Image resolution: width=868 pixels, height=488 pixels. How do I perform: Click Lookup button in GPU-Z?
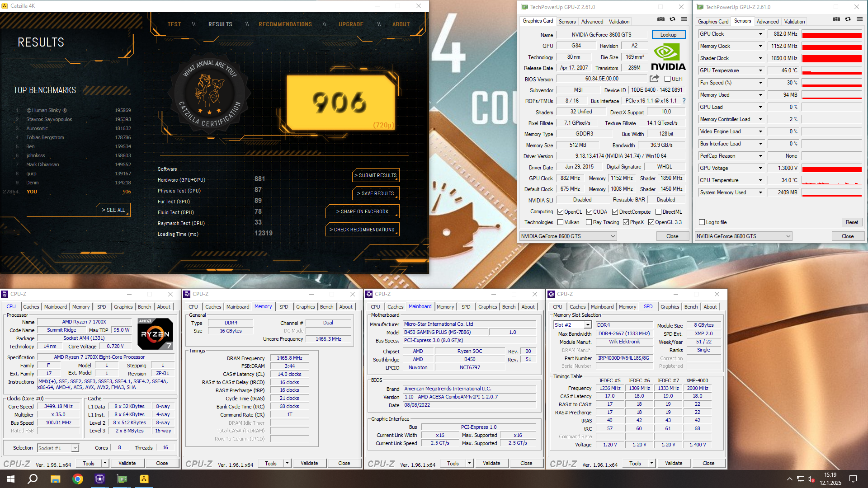[668, 34]
